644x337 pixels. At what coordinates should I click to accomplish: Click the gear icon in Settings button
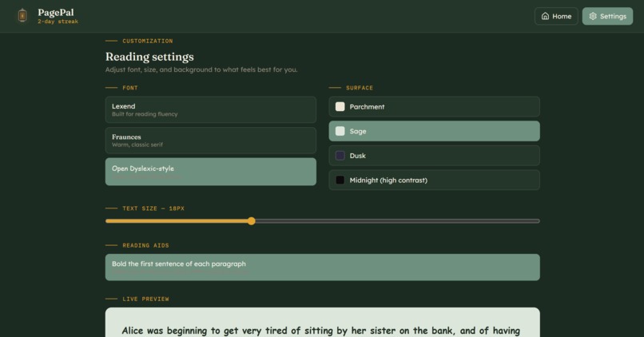click(593, 16)
